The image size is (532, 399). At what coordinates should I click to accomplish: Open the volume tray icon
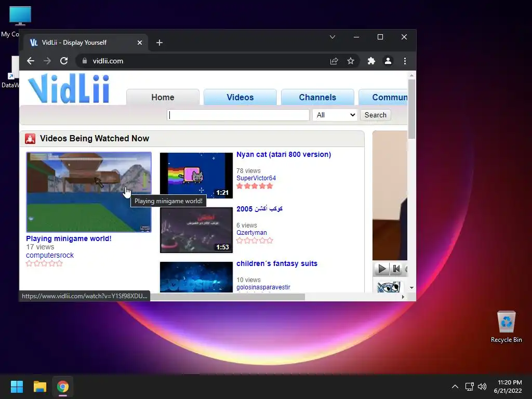(x=482, y=387)
